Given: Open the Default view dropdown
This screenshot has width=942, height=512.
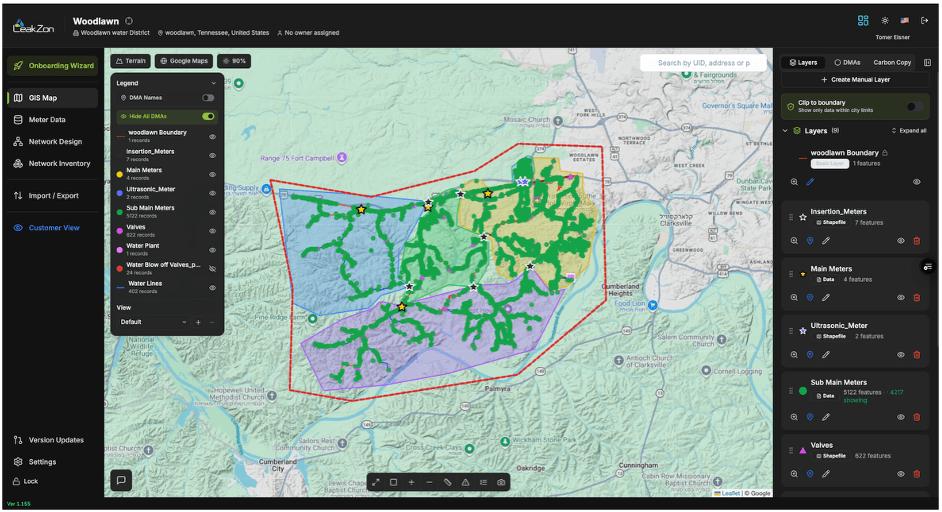Looking at the screenshot, I should (153, 322).
